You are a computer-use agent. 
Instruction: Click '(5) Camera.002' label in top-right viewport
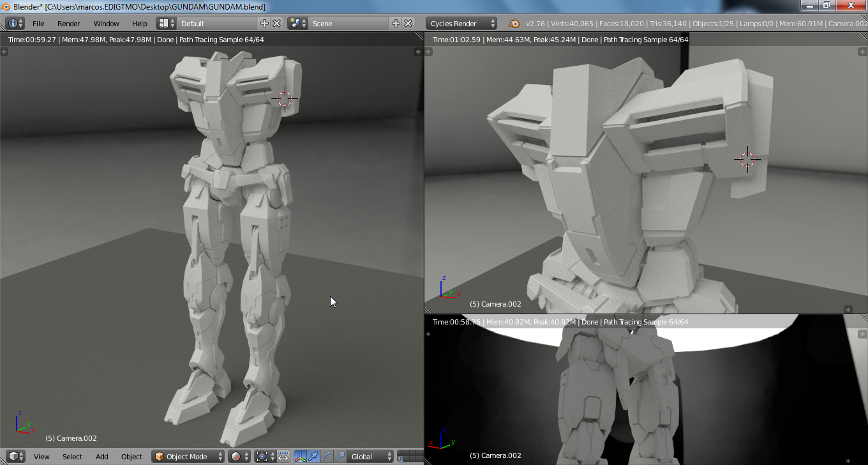pyautogui.click(x=495, y=304)
